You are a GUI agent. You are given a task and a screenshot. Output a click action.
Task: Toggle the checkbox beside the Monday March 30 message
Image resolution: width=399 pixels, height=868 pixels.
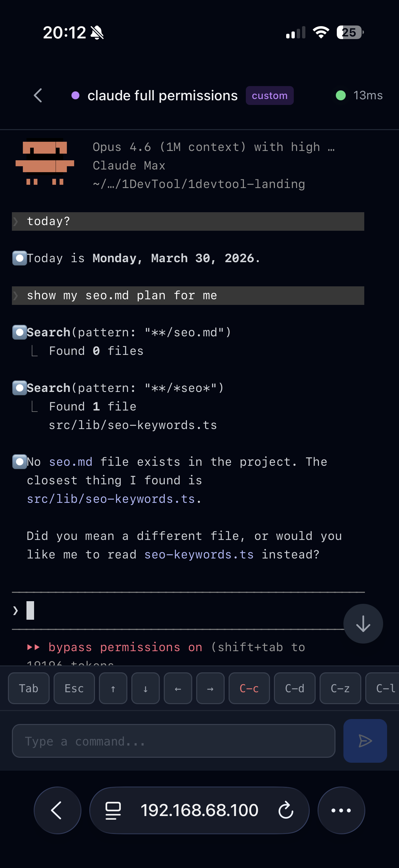coord(19,258)
